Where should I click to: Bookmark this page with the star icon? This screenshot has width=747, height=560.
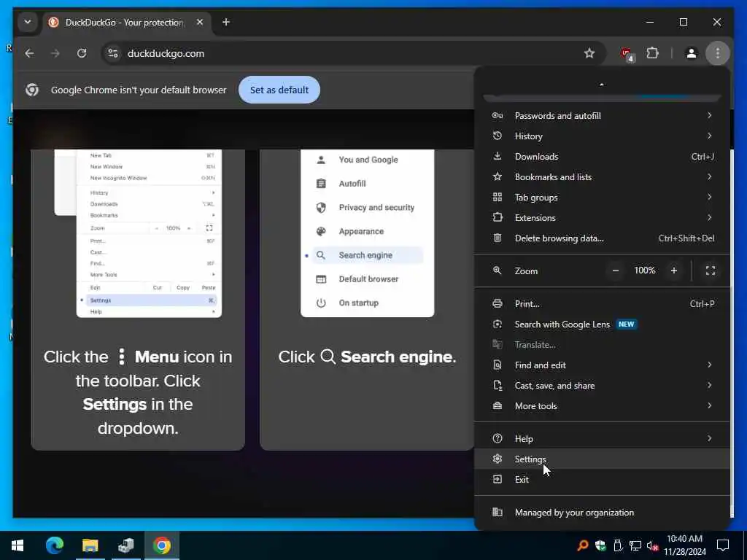coord(589,53)
